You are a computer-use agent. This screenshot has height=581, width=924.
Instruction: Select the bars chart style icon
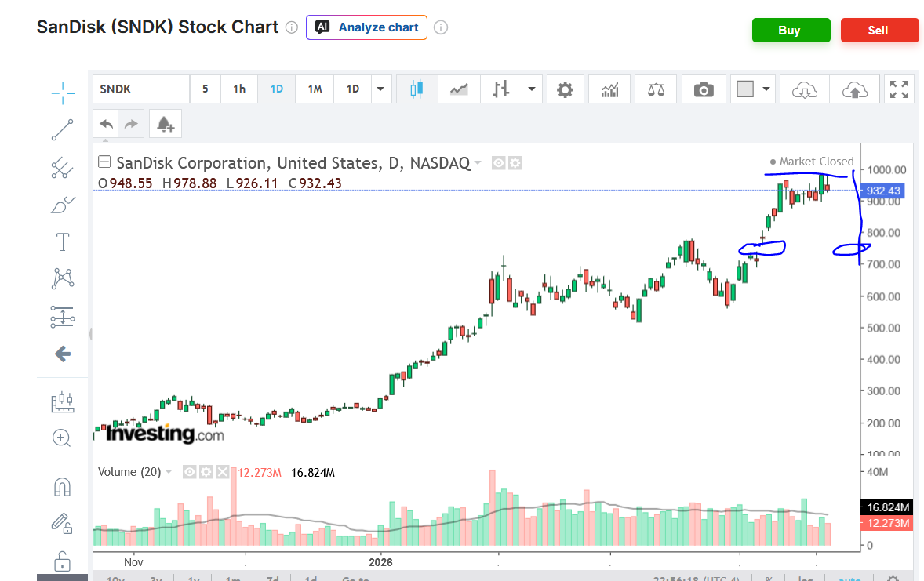pyautogui.click(x=501, y=89)
